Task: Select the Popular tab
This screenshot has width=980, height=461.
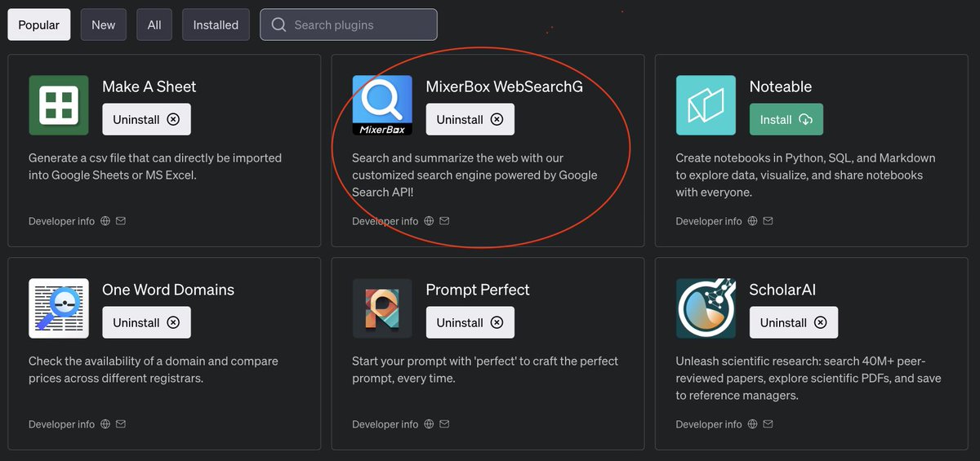Action: [39, 24]
